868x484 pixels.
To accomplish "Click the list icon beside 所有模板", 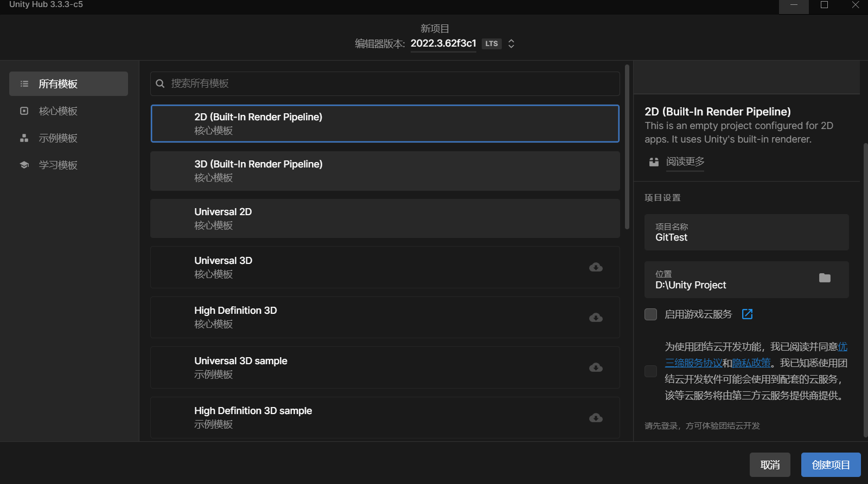I will click(x=24, y=84).
